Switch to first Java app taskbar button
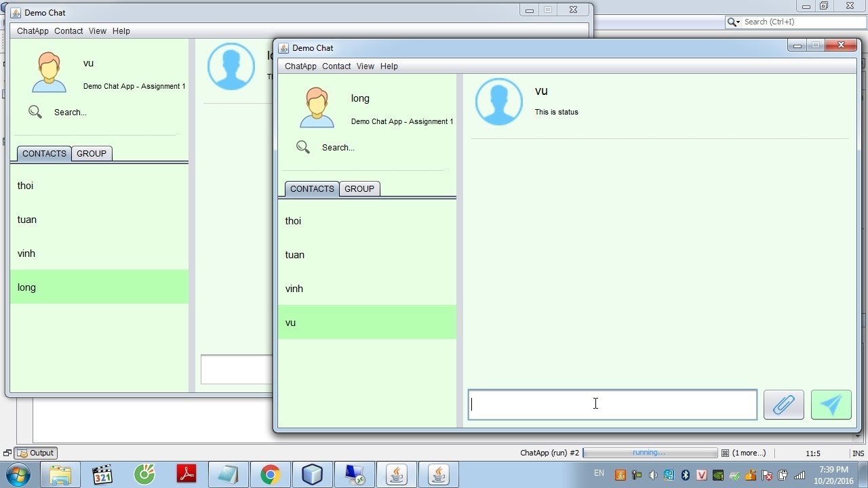The height and width of the screenshot is (488, 868). point(397,474)
